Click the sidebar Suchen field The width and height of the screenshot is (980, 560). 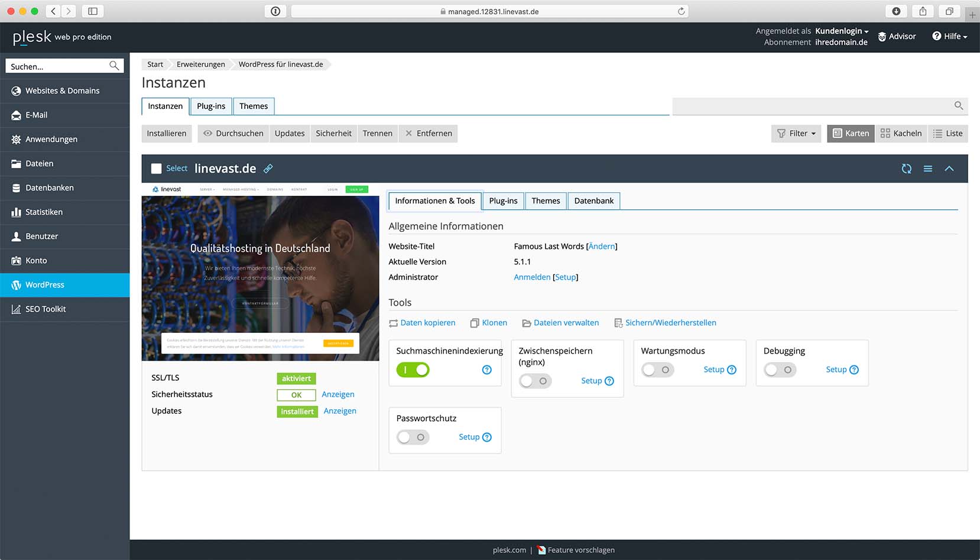tap(65, 66)
